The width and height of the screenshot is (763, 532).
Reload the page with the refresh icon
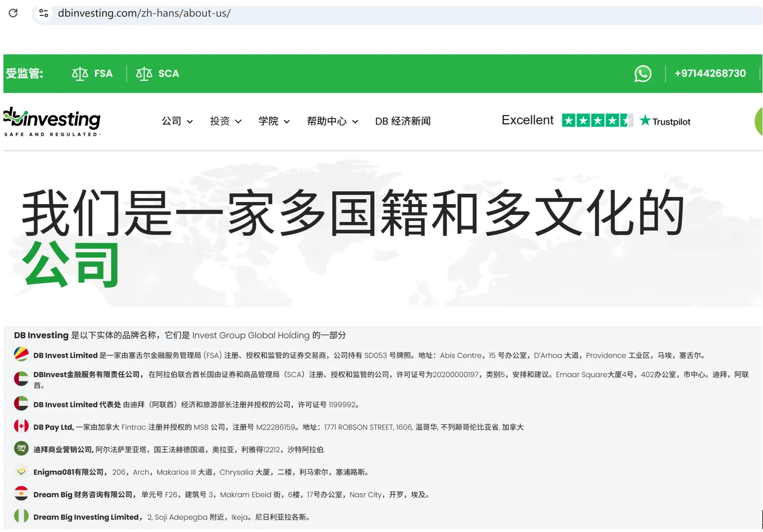13,13
